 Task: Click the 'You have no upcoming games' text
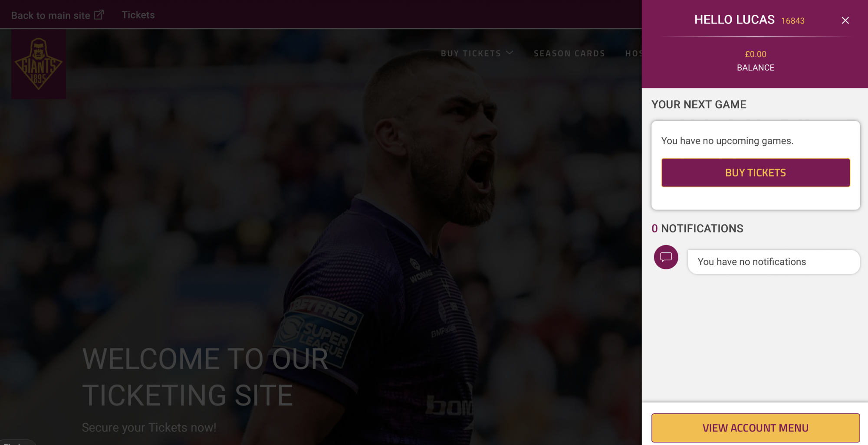[x=727, y=141]
